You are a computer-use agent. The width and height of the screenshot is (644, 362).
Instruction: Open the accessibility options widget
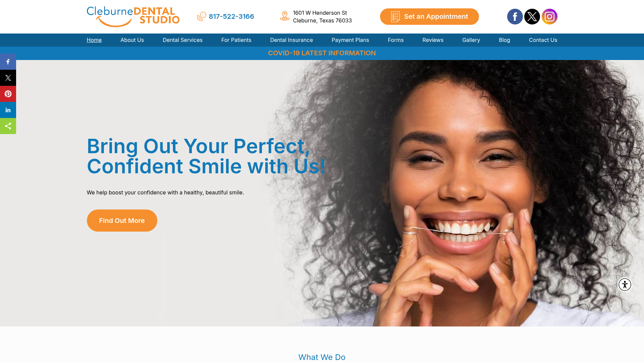coord(625,285)
